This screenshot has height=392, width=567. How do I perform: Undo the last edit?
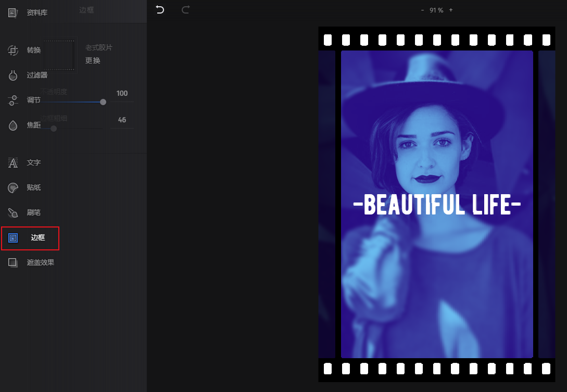160,10
